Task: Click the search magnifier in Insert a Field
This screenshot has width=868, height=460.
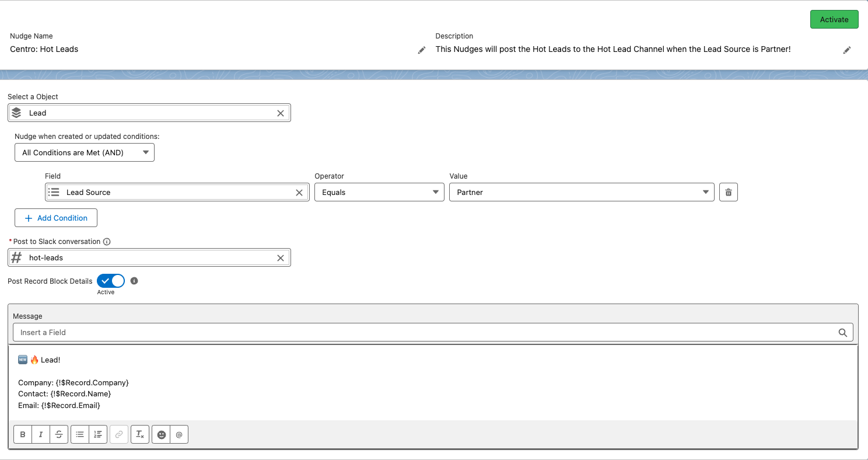Action: click(x=843, y=333)
